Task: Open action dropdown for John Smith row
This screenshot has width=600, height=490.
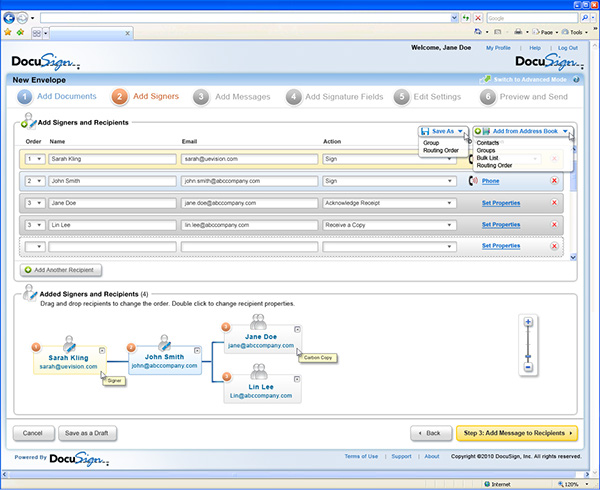Action: pos(389,181)
